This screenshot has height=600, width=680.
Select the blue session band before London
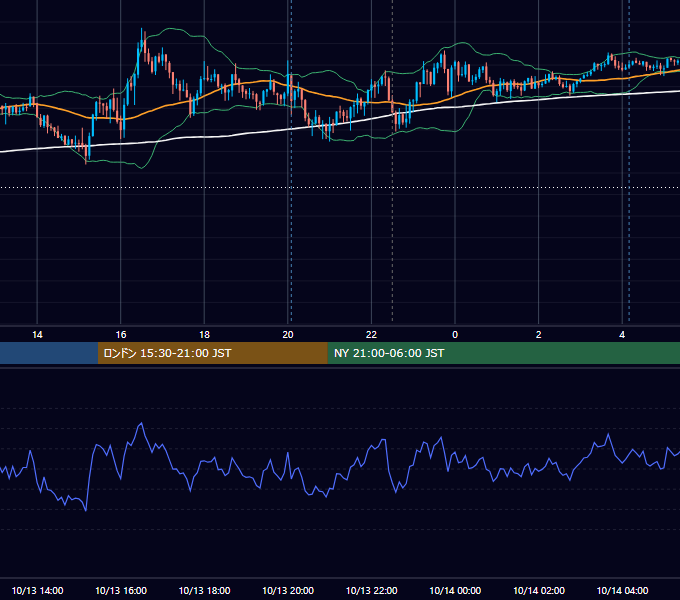pos(49,353)
